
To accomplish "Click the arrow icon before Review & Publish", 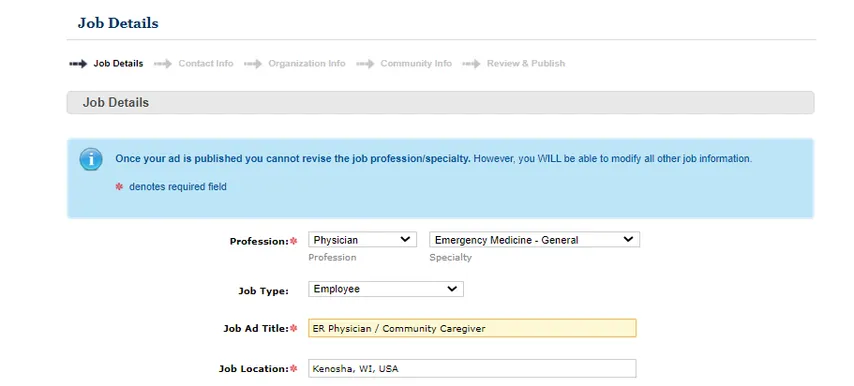I will pyautogui.click(x=471, y=64).
